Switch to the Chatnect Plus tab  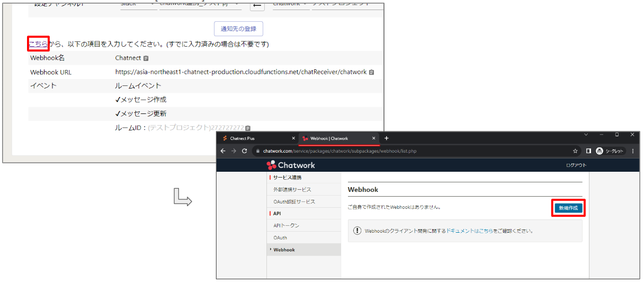pyautogui.click(x=258, y=138)
